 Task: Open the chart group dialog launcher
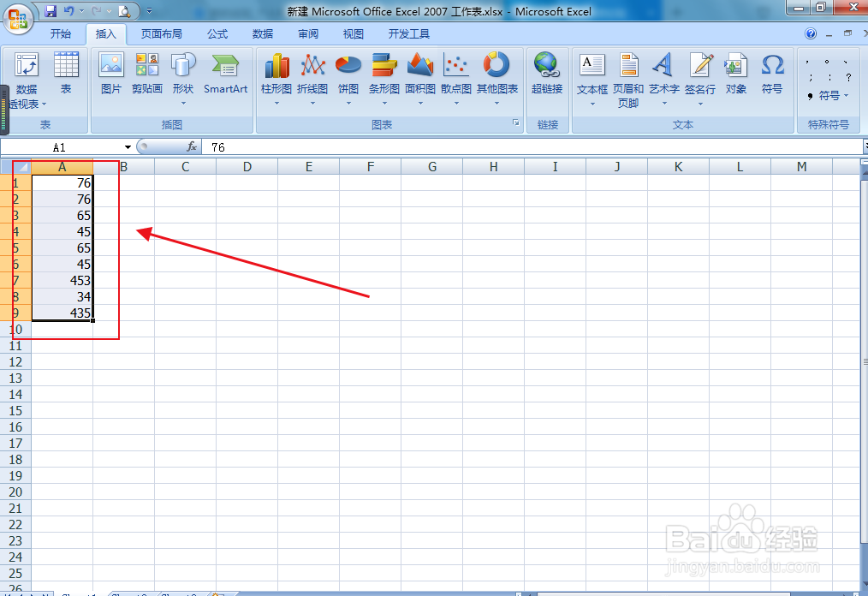[516, 122]
